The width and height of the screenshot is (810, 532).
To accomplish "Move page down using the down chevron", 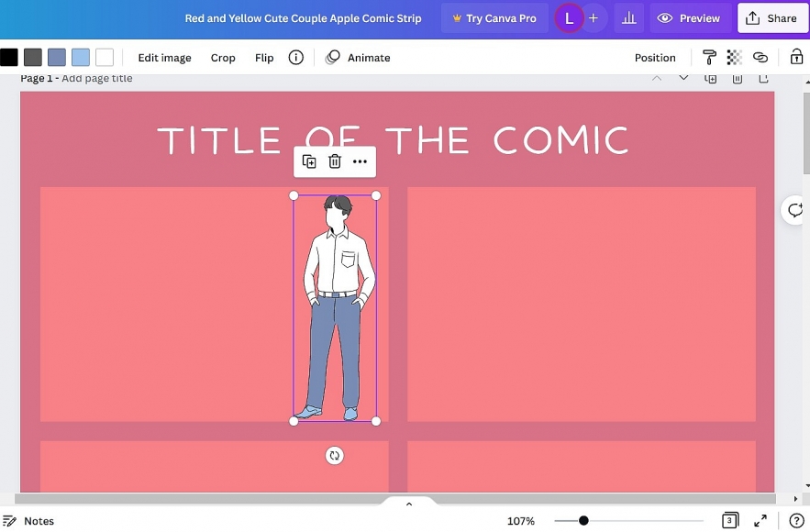I will coord(683,79).
